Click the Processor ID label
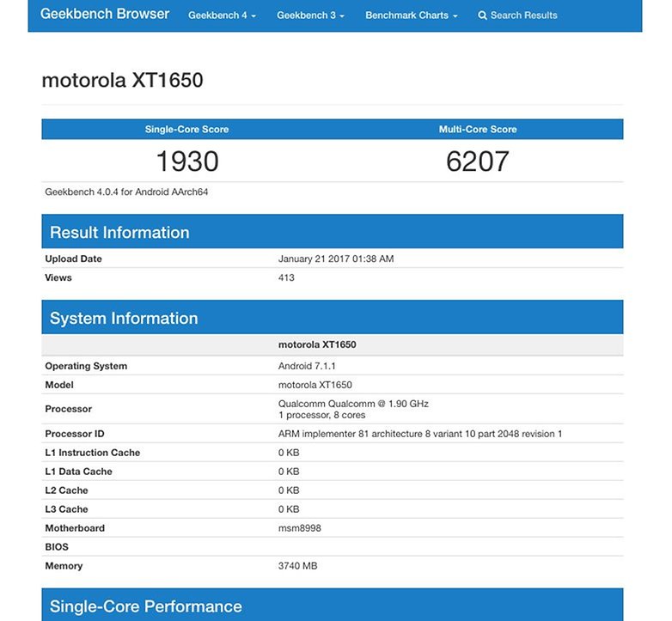This screenshot has width=672, height=621. 75,434
